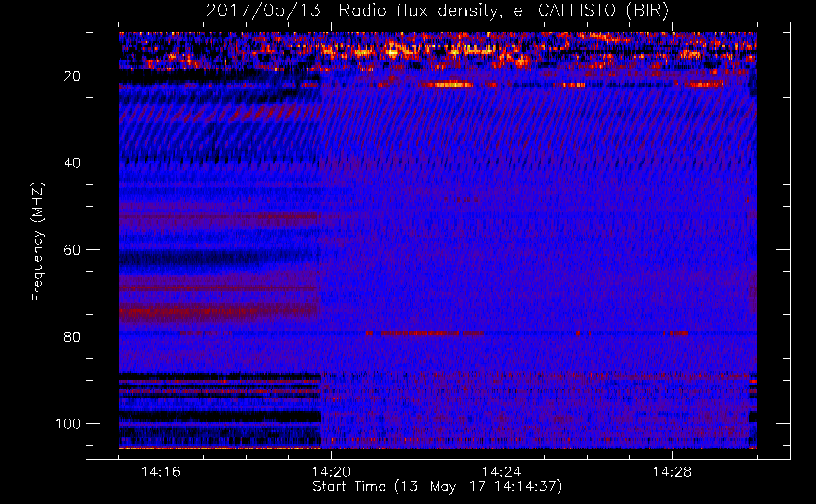
Task: Click the 14:20 time tick label
Action: (x=331, y=472)
